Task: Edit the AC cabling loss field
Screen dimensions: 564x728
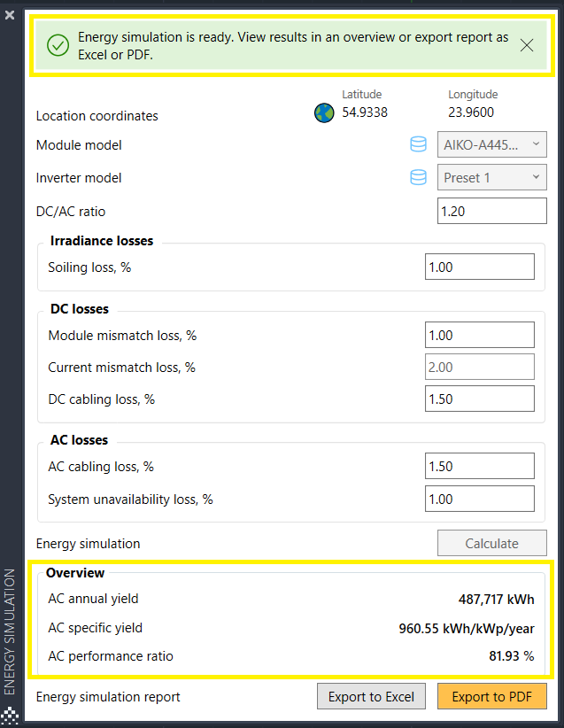Action: pyautogui.click(x=480, y=466)
